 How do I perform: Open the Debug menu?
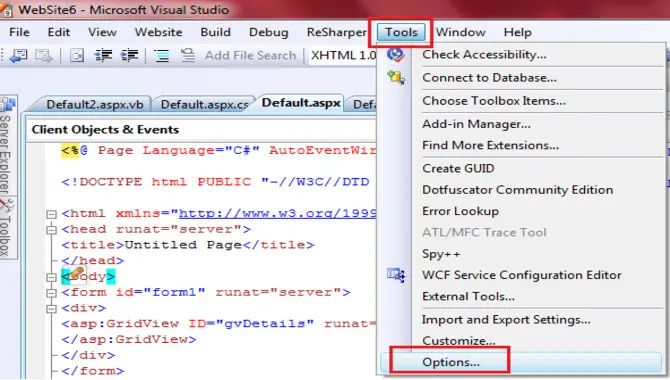coord(269,32)
